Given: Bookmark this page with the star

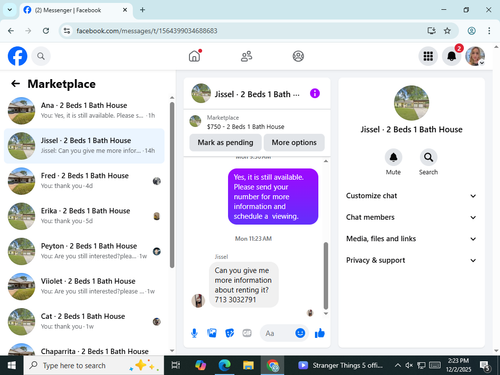Looking at the screenshot, I should (x=447, y=31).
